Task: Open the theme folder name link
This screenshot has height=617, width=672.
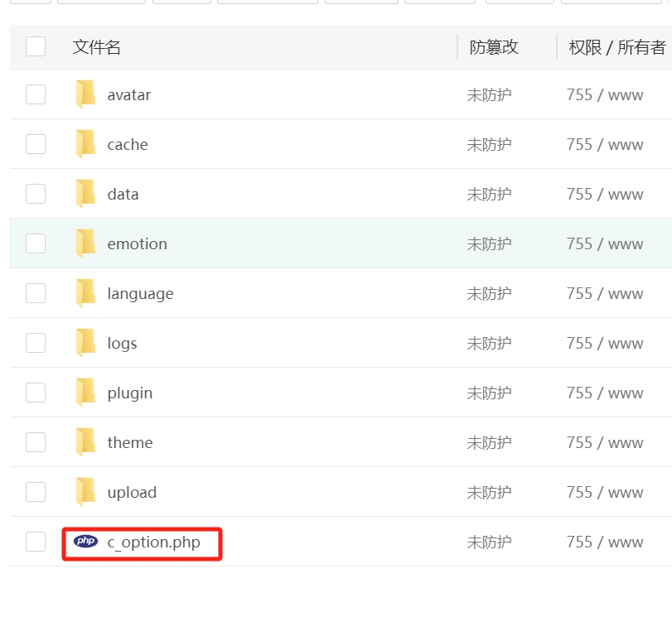Action: (130, 443)
